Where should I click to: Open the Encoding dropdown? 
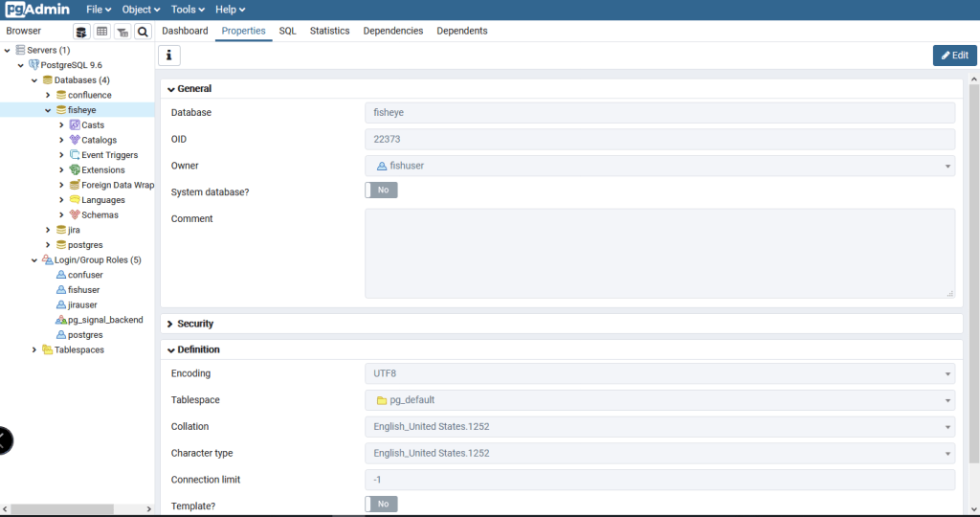coord(659,373)
